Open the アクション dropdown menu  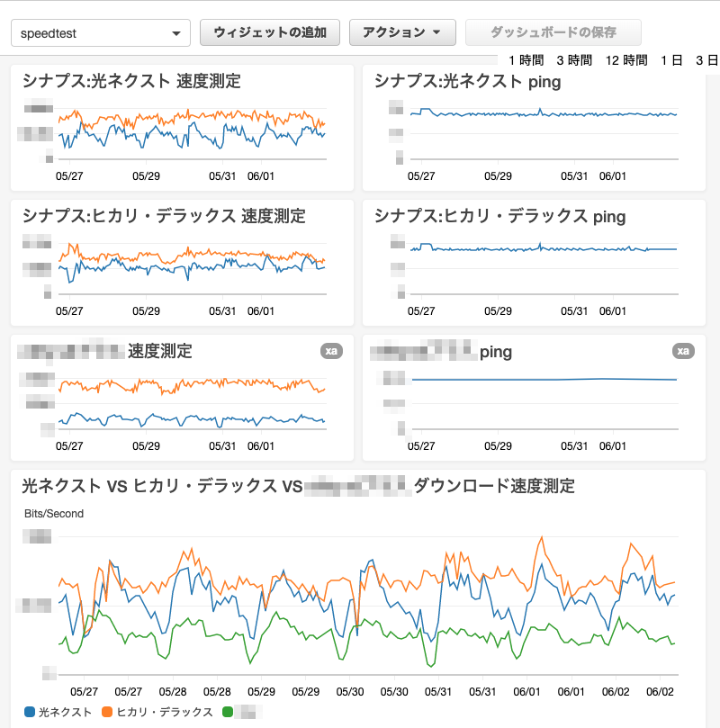[402, 32]
